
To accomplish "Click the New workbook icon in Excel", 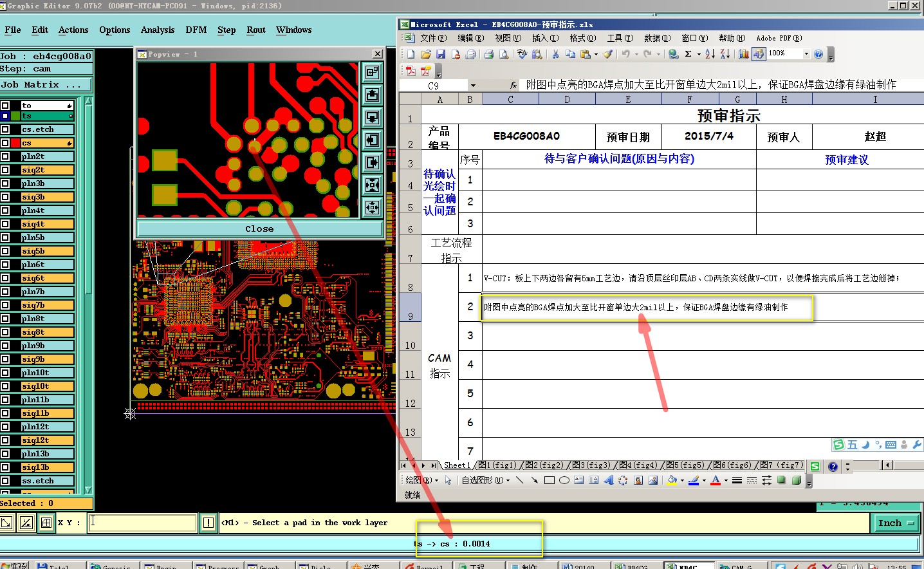I will tap(411, 54).
